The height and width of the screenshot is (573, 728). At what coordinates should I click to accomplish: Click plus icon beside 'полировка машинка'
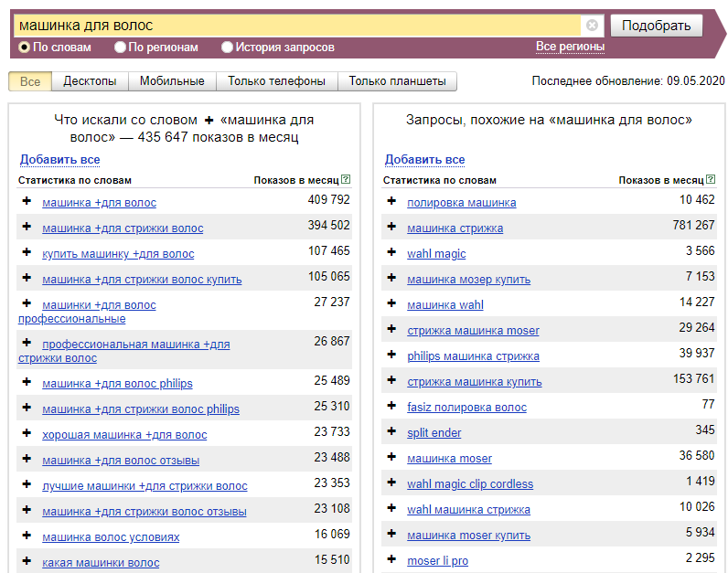pyautogui.click(x=391, y=201)
